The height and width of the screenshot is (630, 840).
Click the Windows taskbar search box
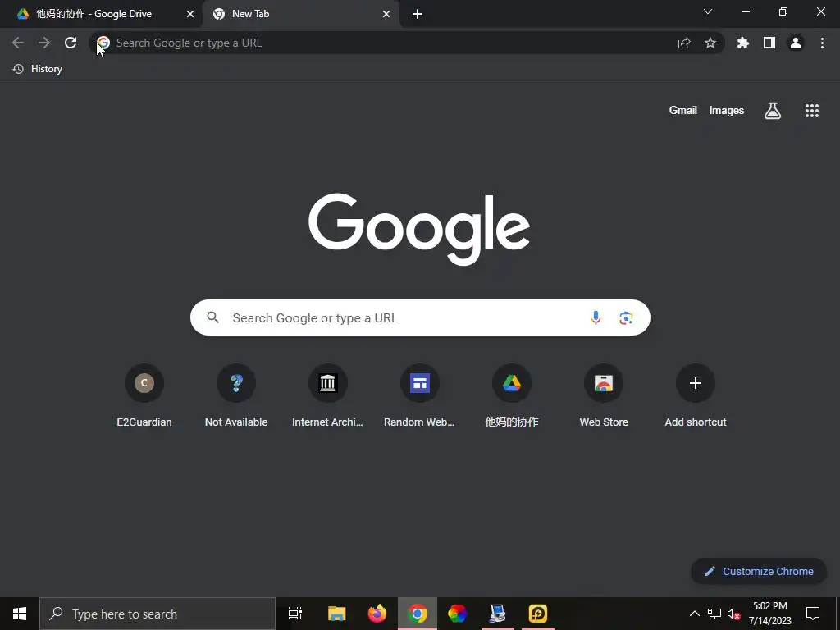pyautogui.click(x=157, y=614)
